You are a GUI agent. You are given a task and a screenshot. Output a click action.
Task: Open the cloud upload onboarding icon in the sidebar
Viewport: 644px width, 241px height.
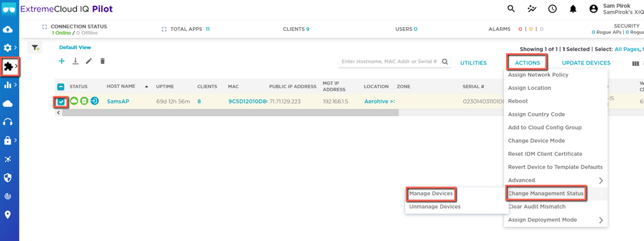(x=7, y=30)
